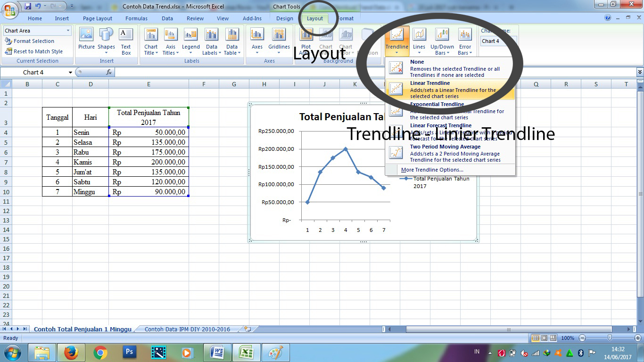
Task: Click the 100% zoom level
Action: 568,338
